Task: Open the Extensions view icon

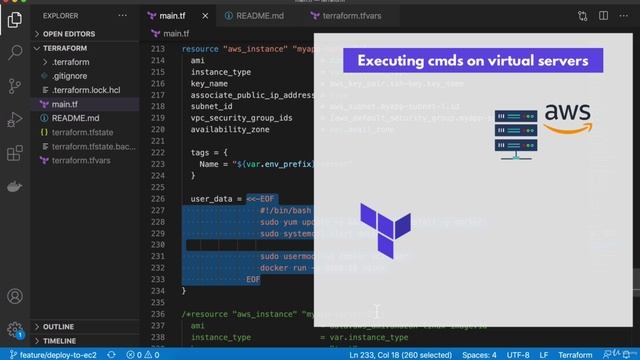Action: (15, 153)
